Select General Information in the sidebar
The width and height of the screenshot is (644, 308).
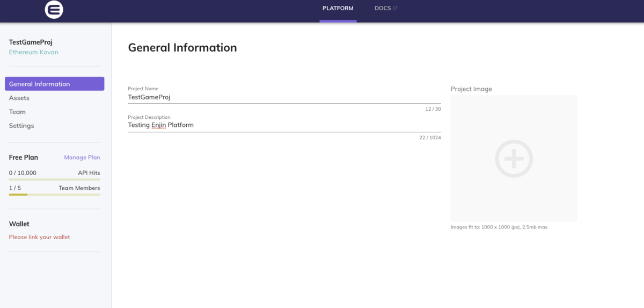click(55, 84)
